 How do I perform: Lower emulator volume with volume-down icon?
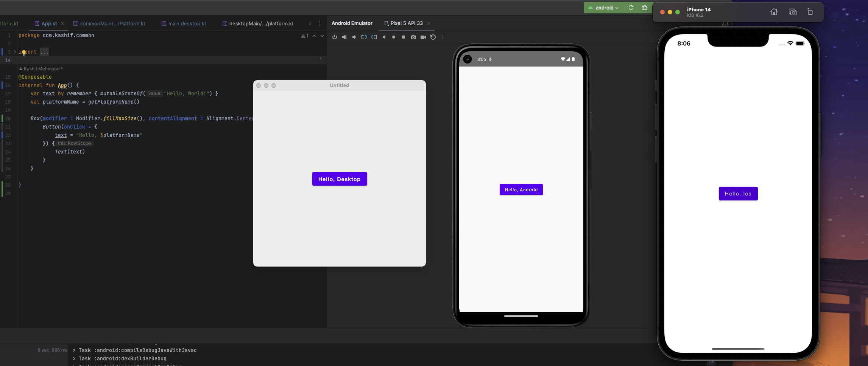point(354,37)
